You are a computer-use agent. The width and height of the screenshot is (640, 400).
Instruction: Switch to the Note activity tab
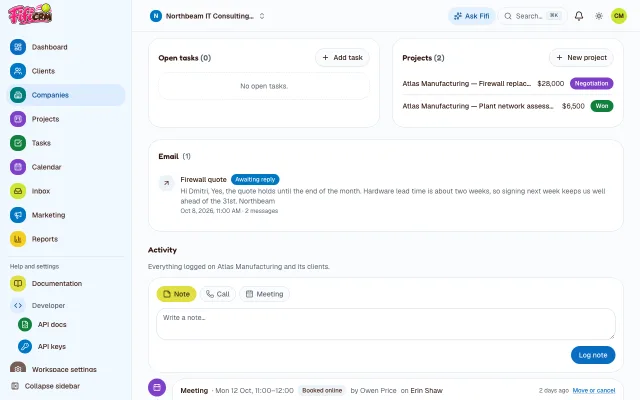(x=176, y=294)
